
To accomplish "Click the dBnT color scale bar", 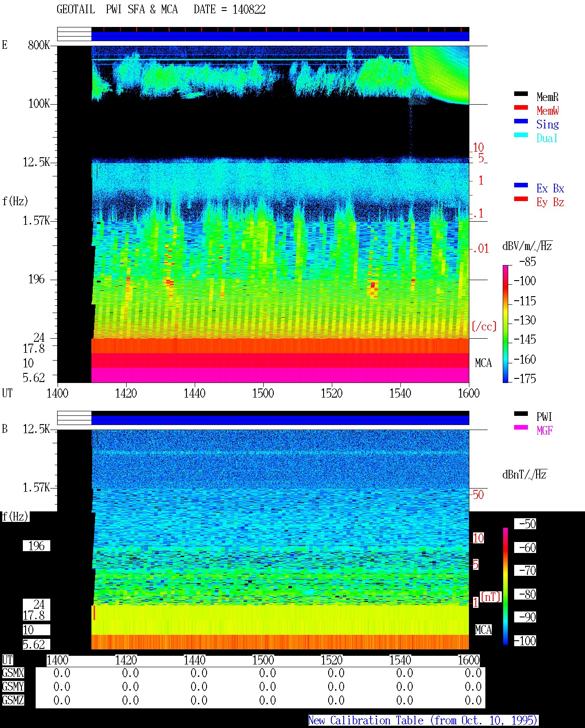I will coord(505,586).
